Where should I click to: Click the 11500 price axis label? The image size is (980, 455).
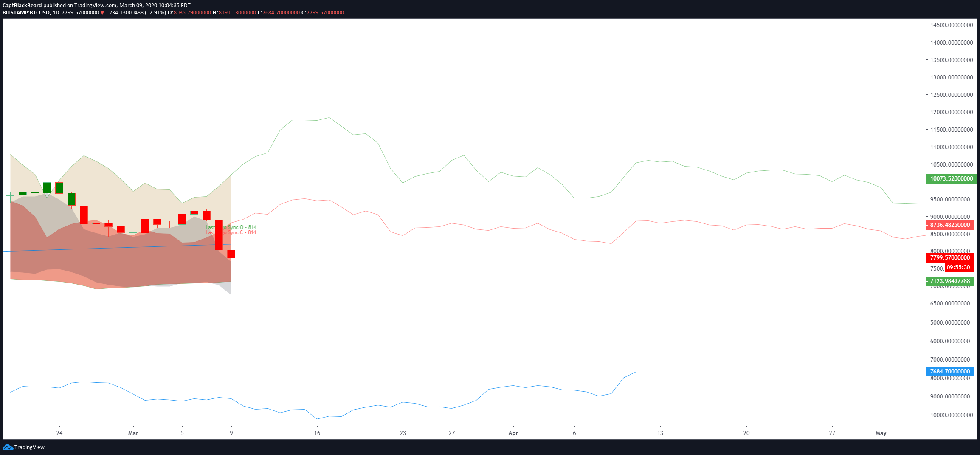952,130
